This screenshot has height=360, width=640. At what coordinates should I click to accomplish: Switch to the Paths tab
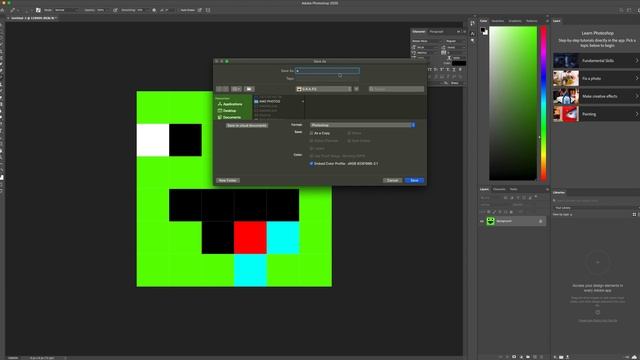513,189
